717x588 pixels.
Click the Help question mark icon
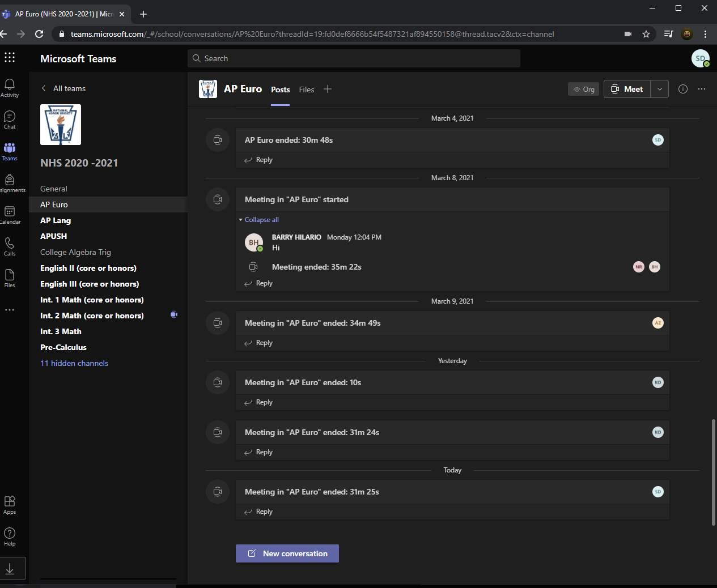pyautogui.click(x=10, y=534)
